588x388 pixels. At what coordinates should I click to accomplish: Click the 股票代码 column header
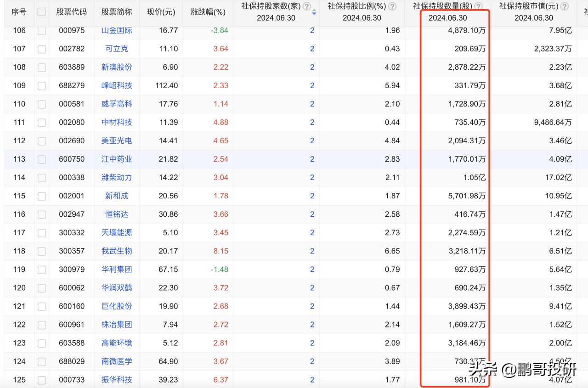click(x=72, y=12)
